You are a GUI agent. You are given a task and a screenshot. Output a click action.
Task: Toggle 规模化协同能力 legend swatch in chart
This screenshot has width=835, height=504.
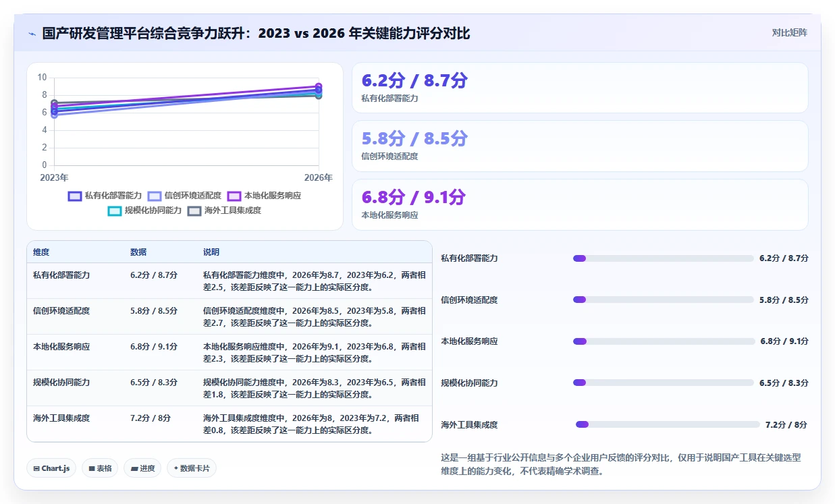pyautogui.click(x=115, y=211)
